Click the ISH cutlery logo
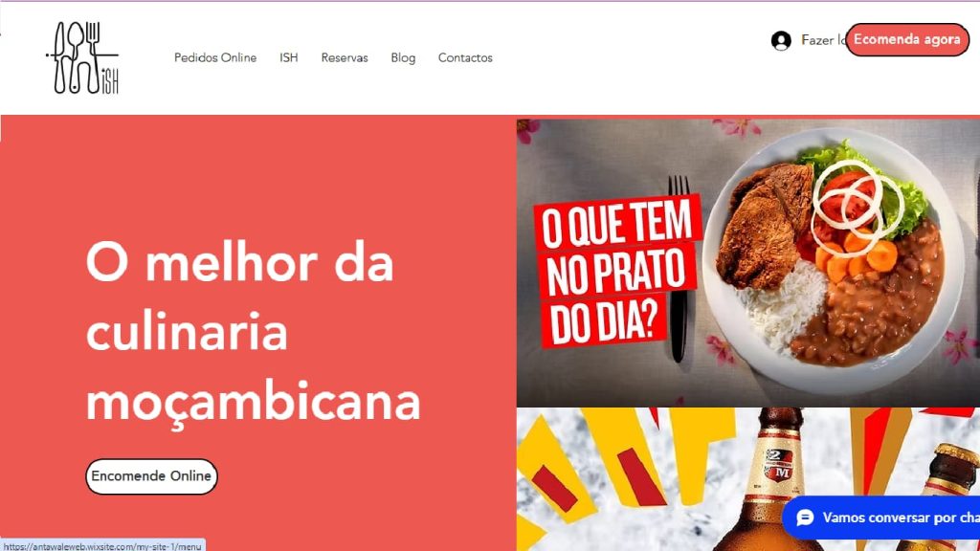This screenshot has height=551, width=980. (x=82, y=57)
